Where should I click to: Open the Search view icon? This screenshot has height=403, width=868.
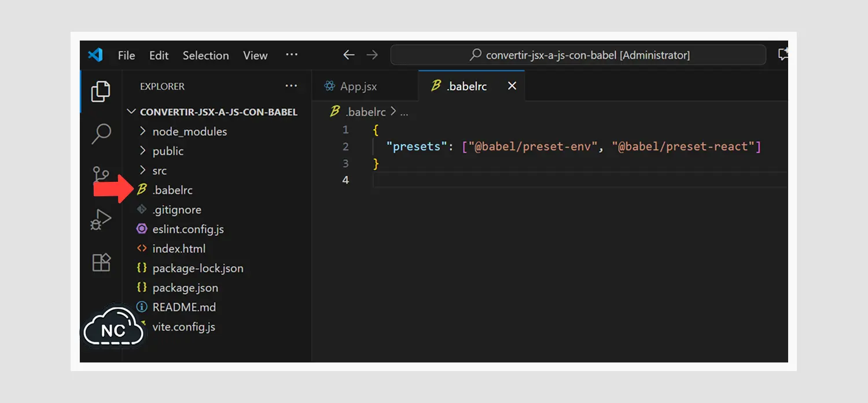point(101,133)
